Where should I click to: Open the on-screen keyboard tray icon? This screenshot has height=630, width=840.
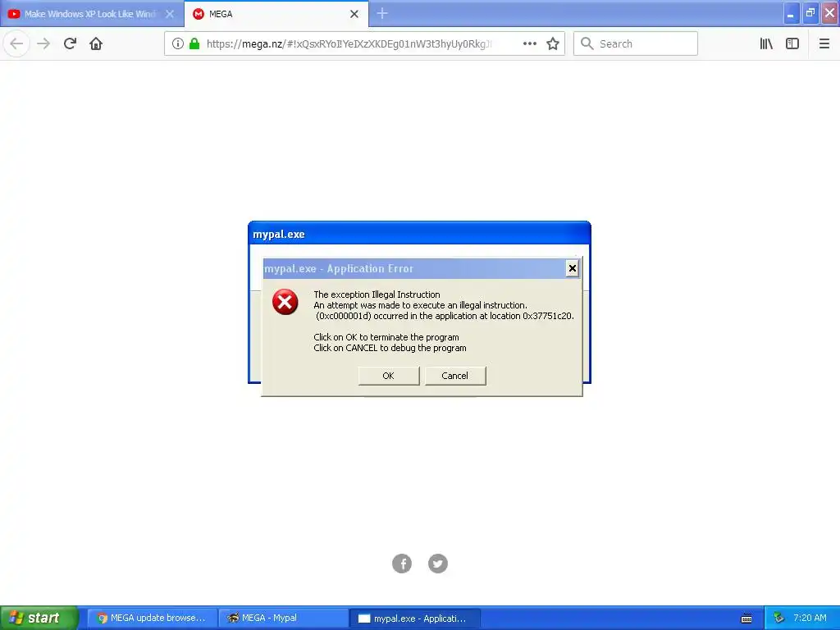[746, 619]
